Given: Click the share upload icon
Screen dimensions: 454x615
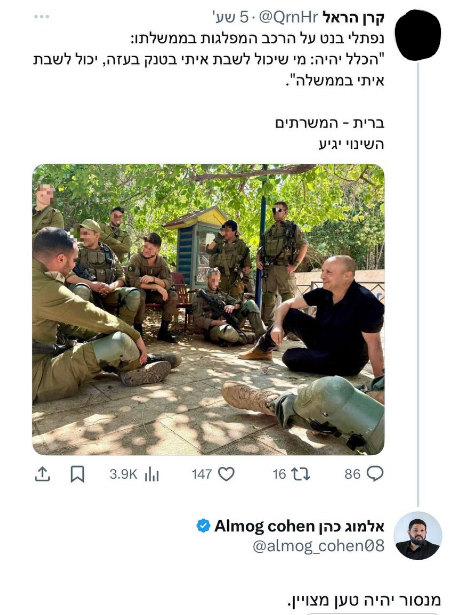Looking at the screenshot, I should pos(42,474).
